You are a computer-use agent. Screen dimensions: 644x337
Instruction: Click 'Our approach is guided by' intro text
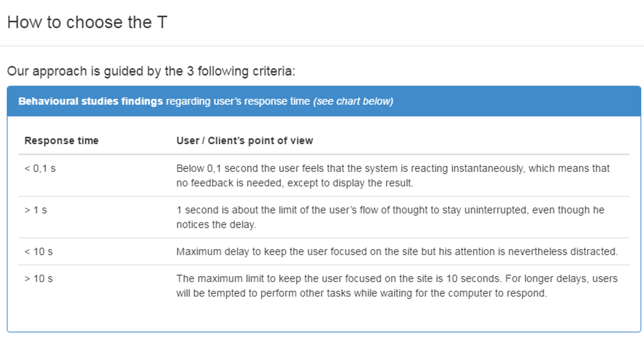coord(151,71)
